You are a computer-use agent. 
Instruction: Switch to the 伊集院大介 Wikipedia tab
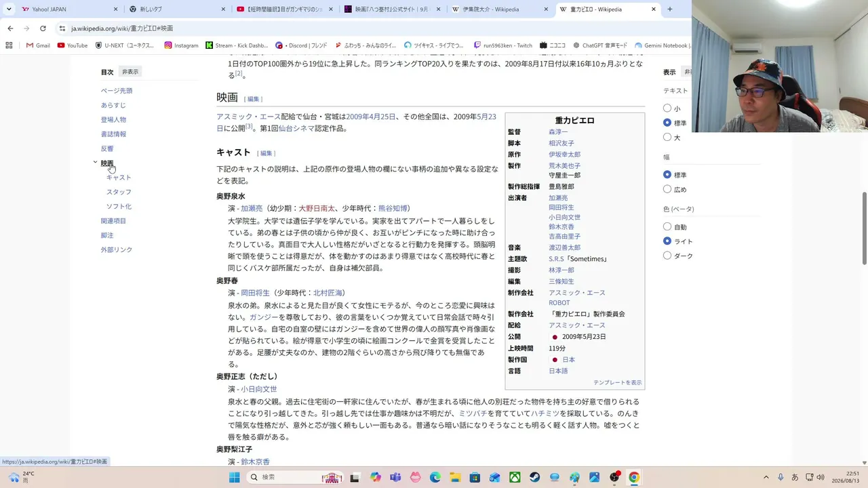500,9
